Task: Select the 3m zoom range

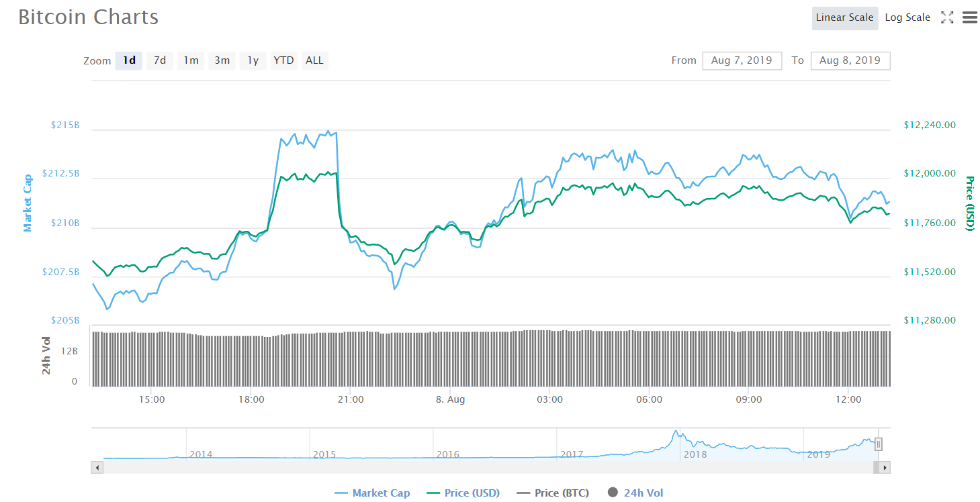Action: click(x=222, y=60)
